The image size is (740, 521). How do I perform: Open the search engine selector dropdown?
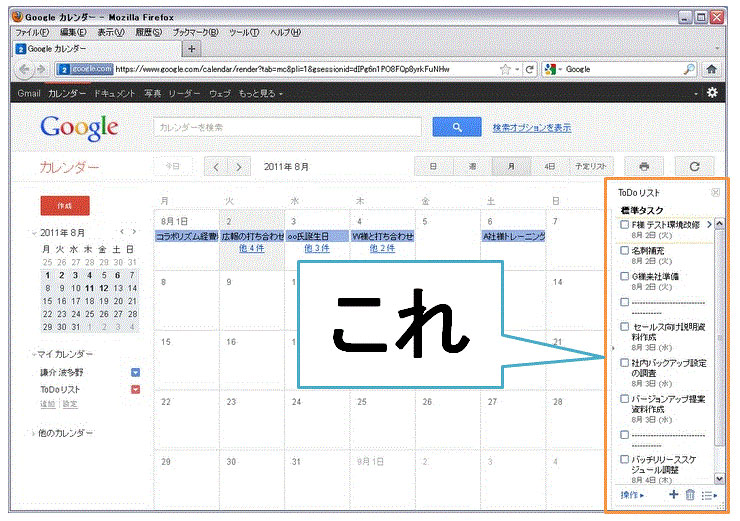pyautogui.click(x=560, y=69)
